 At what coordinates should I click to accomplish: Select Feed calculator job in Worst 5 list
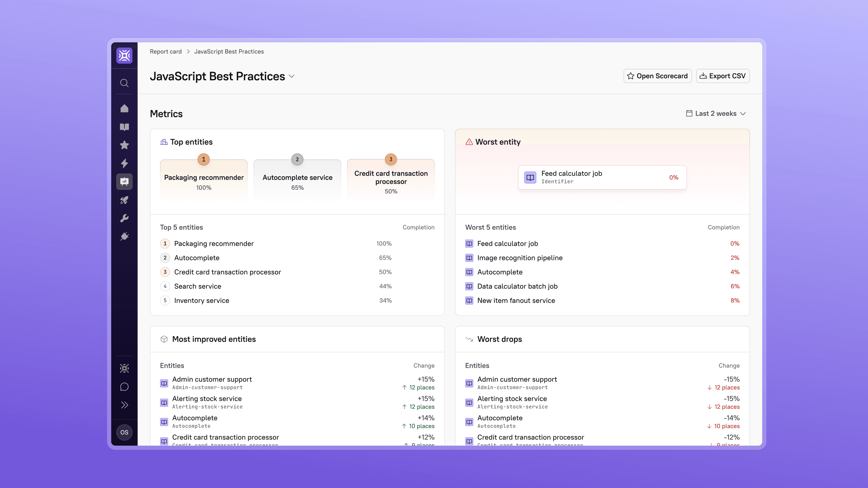603,244
